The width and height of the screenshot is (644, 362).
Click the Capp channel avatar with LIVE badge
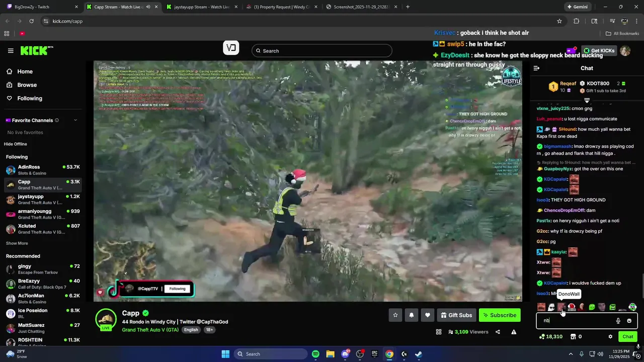point(106,320)
